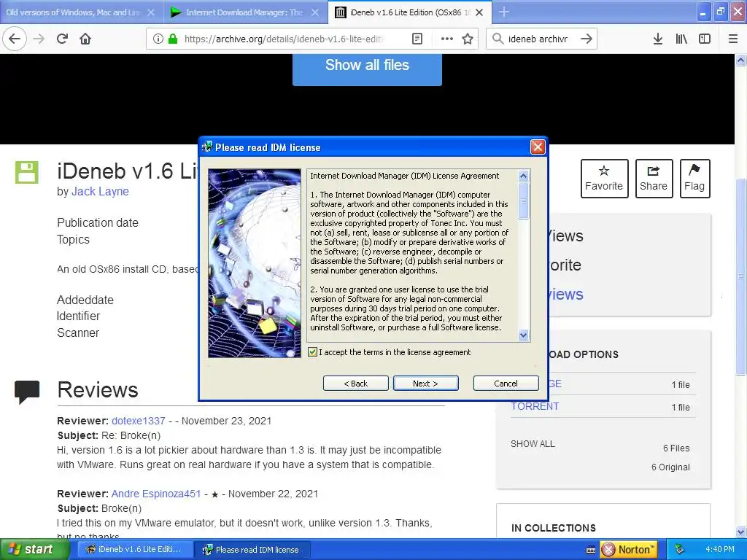This screenshot has width=747, height=560.
Task: Show the sidebars icon
Action: [705, 39]
